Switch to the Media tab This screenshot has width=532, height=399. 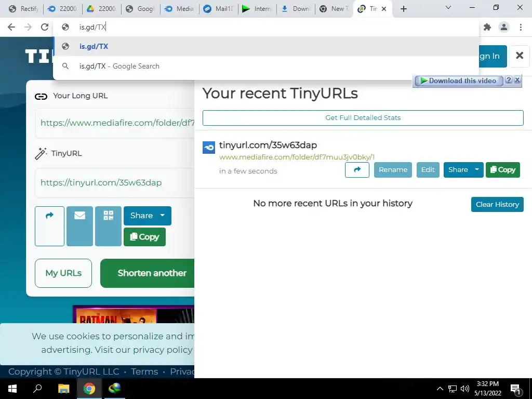(x=179, y=9)
